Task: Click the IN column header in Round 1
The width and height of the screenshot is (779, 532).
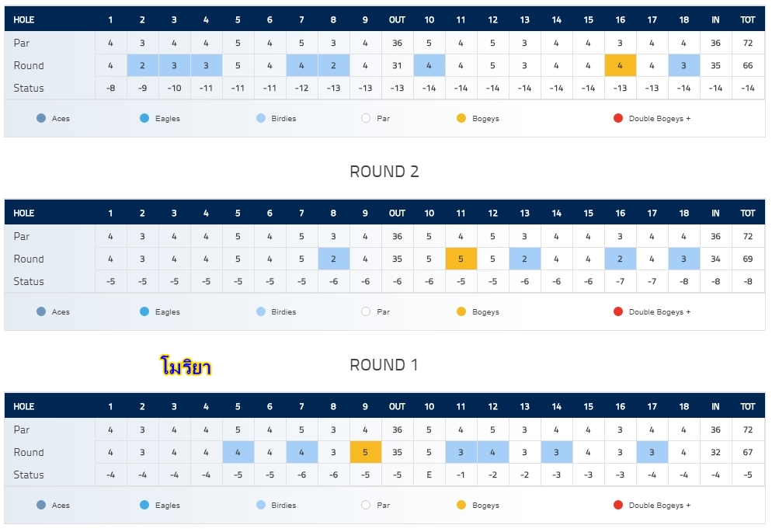Action: pos(715,406)
